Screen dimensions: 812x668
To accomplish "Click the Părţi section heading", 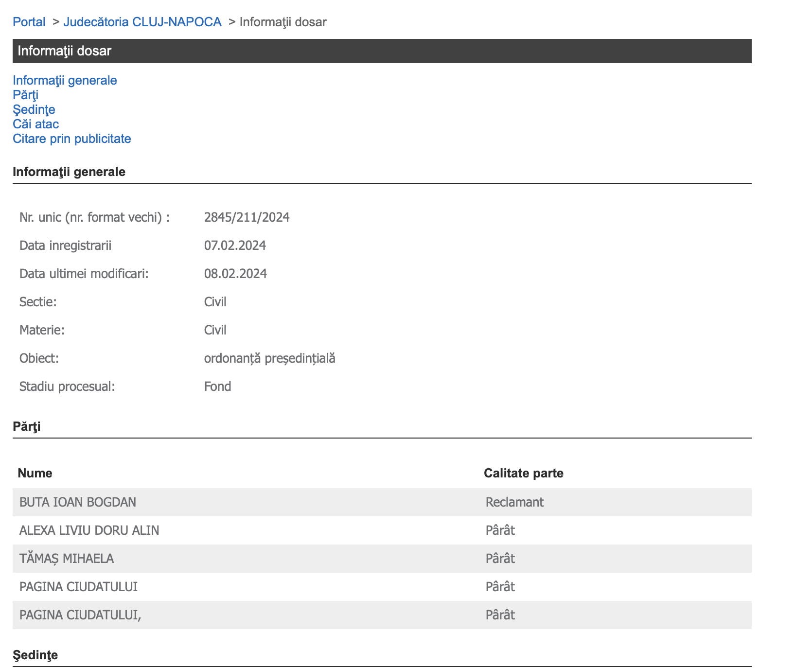I will (27, 426).
